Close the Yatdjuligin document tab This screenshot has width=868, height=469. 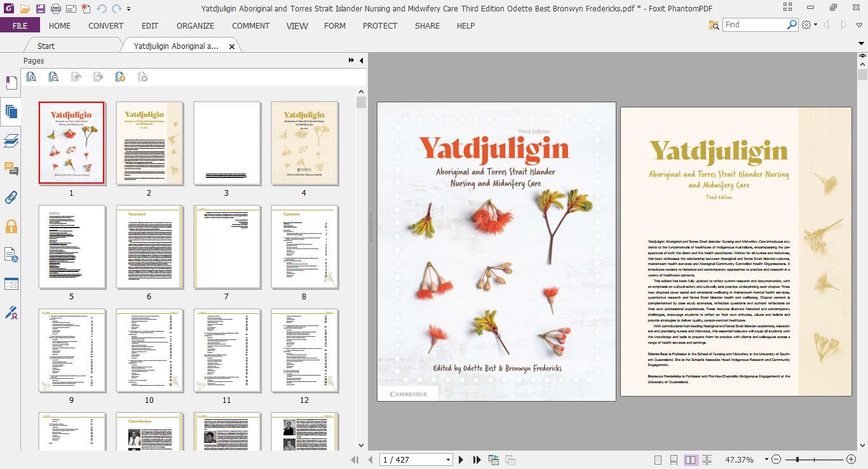232,46
